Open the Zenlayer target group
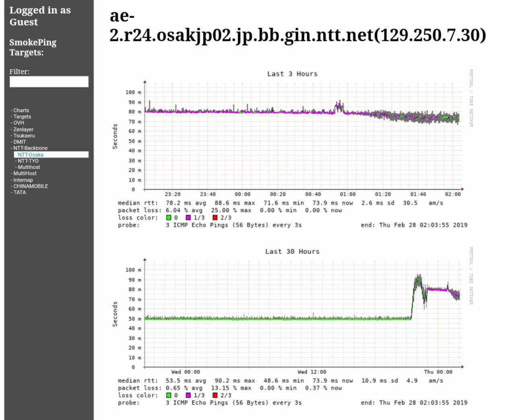 [23, 130]
